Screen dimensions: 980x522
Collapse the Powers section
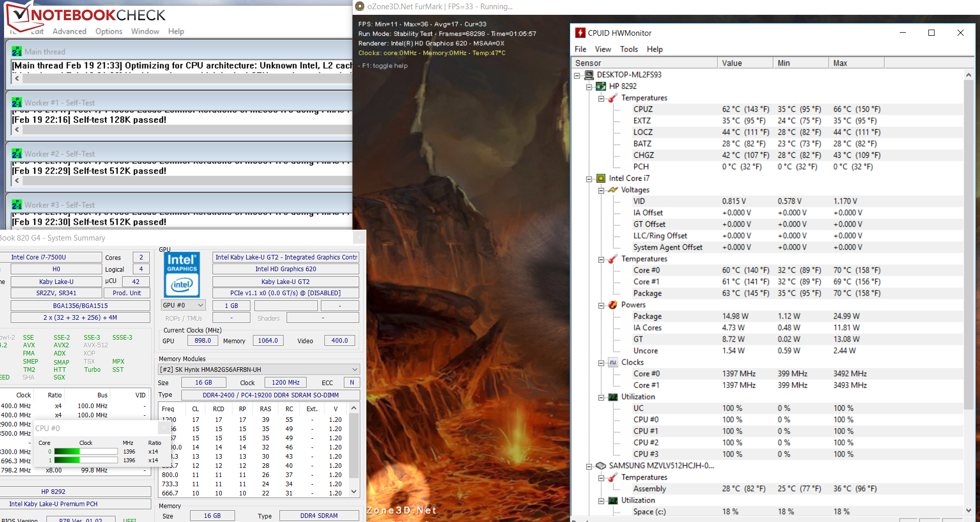(x=601, y=305)
